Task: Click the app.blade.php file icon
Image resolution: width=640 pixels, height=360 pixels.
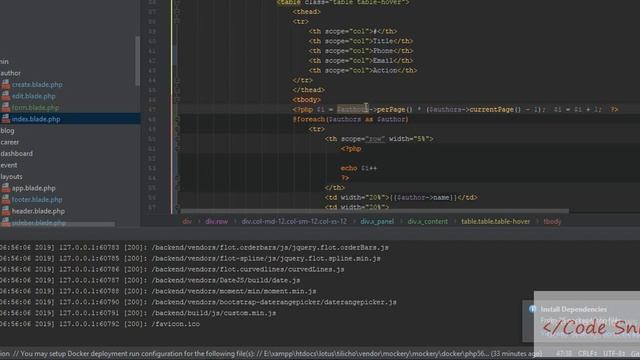Action: click(6, 188)
